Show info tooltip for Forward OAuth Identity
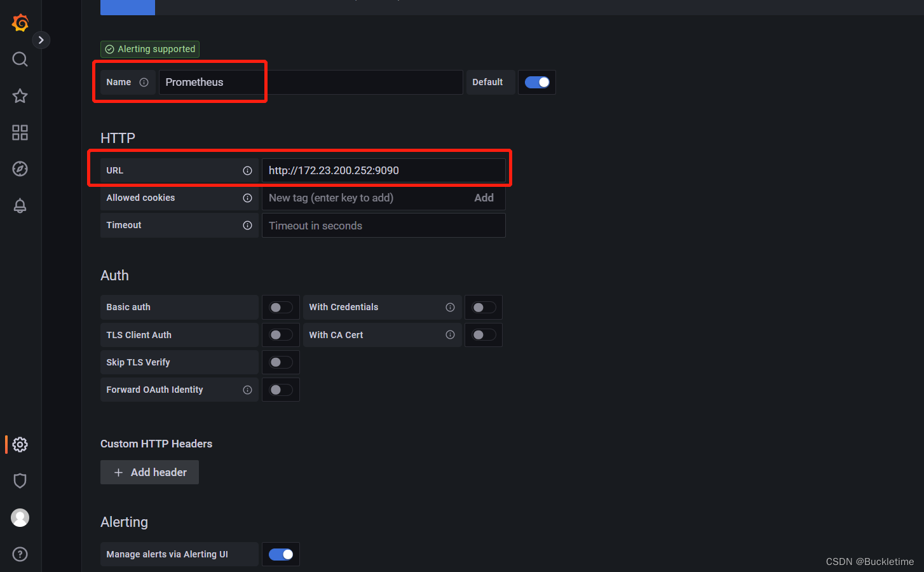This screenshot has width=924, height=572. click(x=248, y=390)
